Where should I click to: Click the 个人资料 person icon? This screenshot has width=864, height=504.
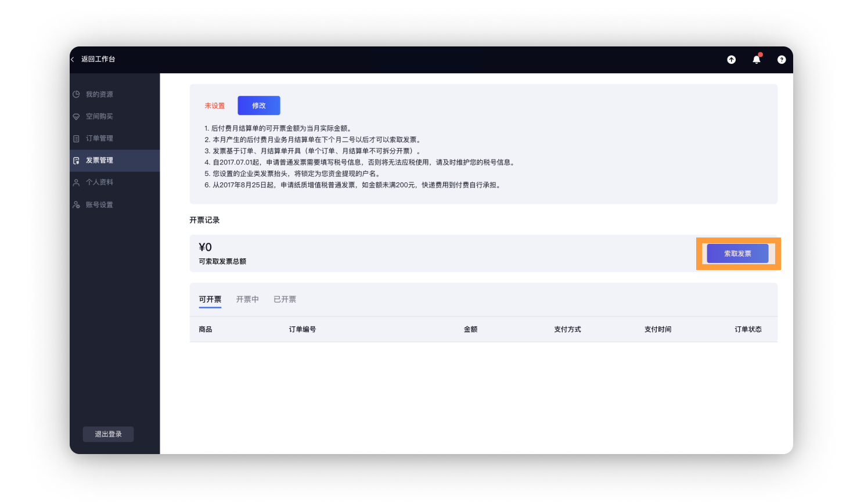coord(76,182)
